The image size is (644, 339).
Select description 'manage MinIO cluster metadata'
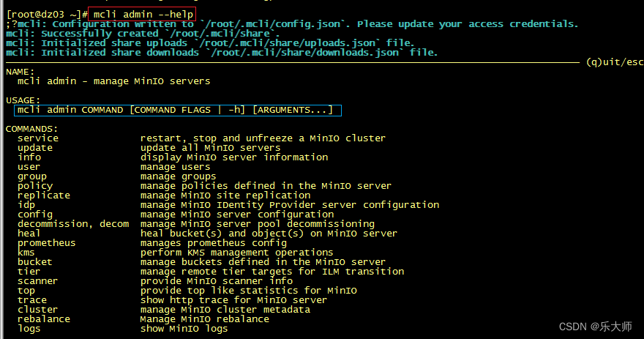225,310
